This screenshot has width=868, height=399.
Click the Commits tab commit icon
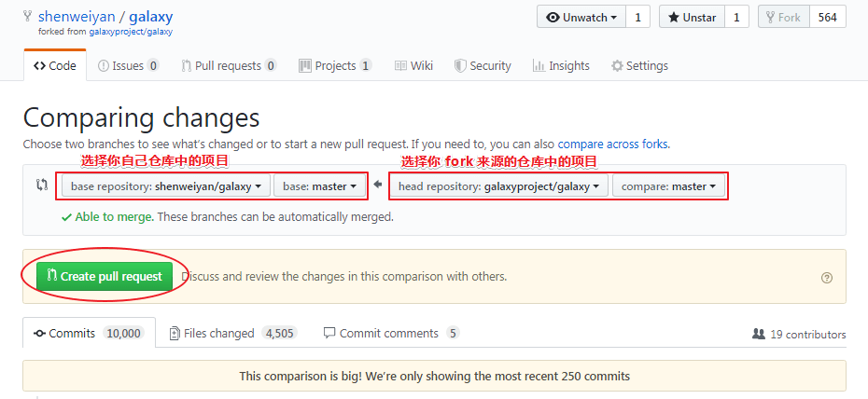tap(39, 333)
